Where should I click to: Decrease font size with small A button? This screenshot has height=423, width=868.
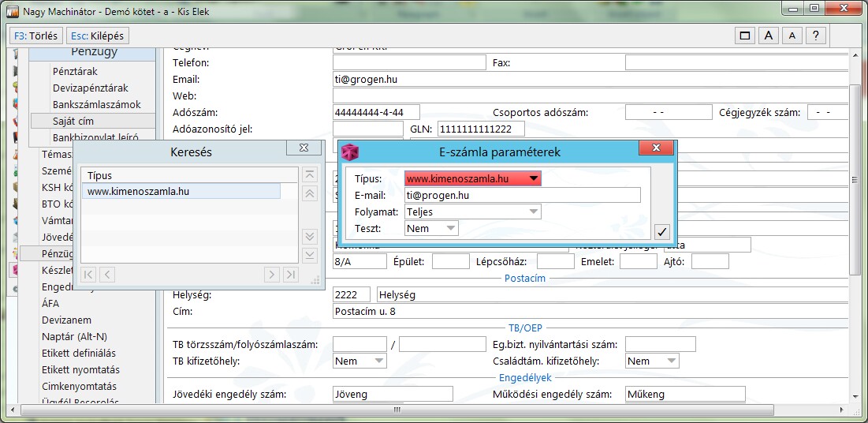(792, 36)
